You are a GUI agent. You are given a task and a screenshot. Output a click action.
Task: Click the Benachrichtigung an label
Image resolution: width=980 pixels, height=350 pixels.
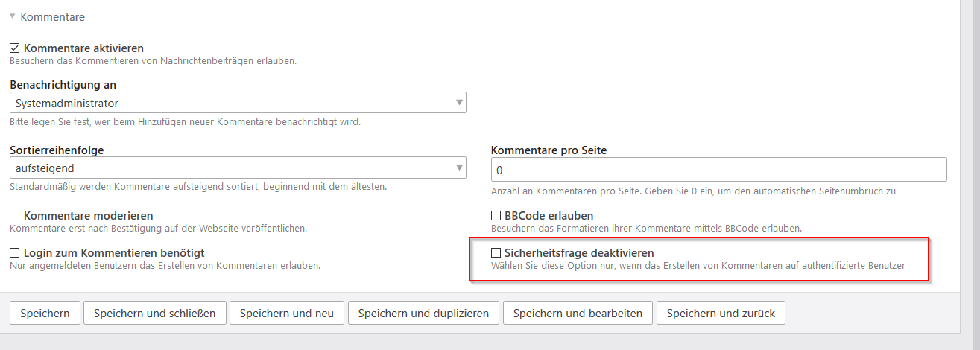[x=63, y=85]
